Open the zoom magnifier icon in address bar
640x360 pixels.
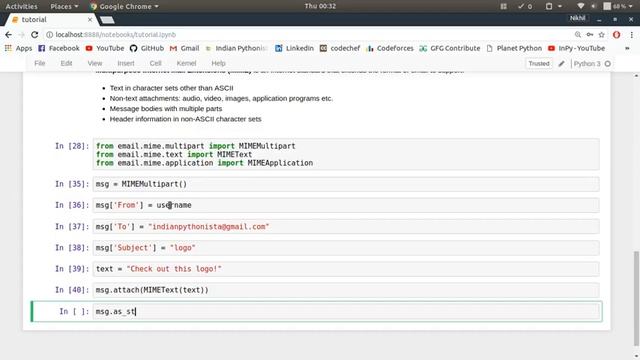coord(578,35)
